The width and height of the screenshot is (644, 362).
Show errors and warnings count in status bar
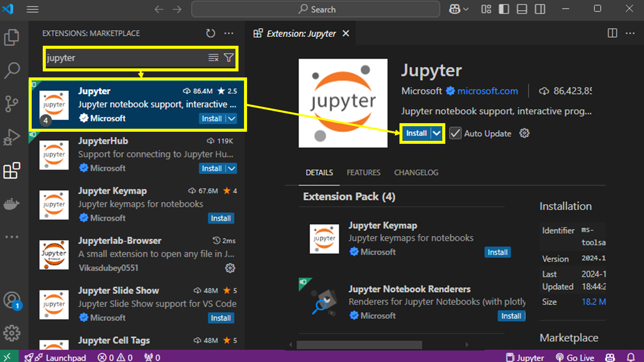click(x=115, y=357)
